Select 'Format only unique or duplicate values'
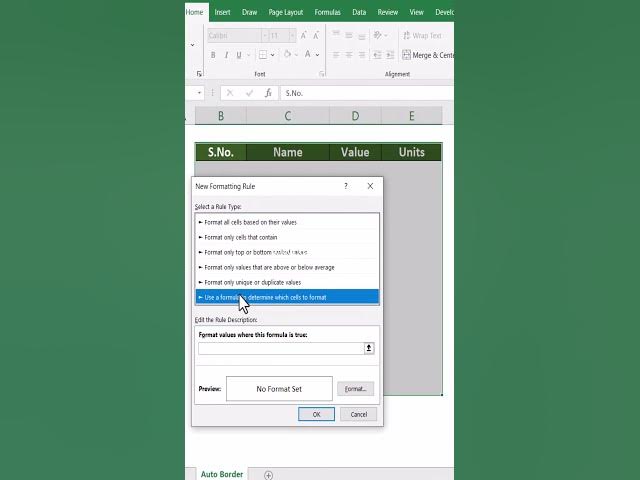The image size is (640, 480). [x=287, y=282]
